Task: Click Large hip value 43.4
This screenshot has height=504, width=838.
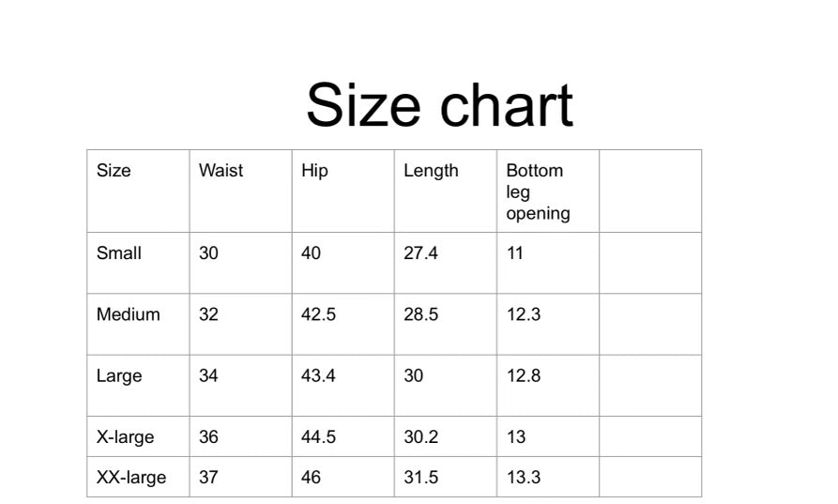Action: [318, 376]
